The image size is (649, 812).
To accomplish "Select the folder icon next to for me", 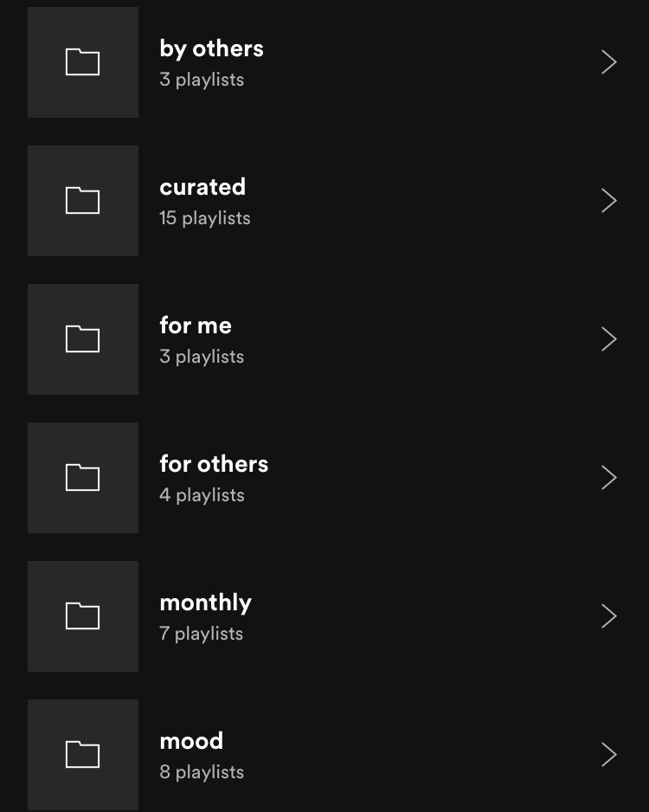I will [x=83, y=339].
